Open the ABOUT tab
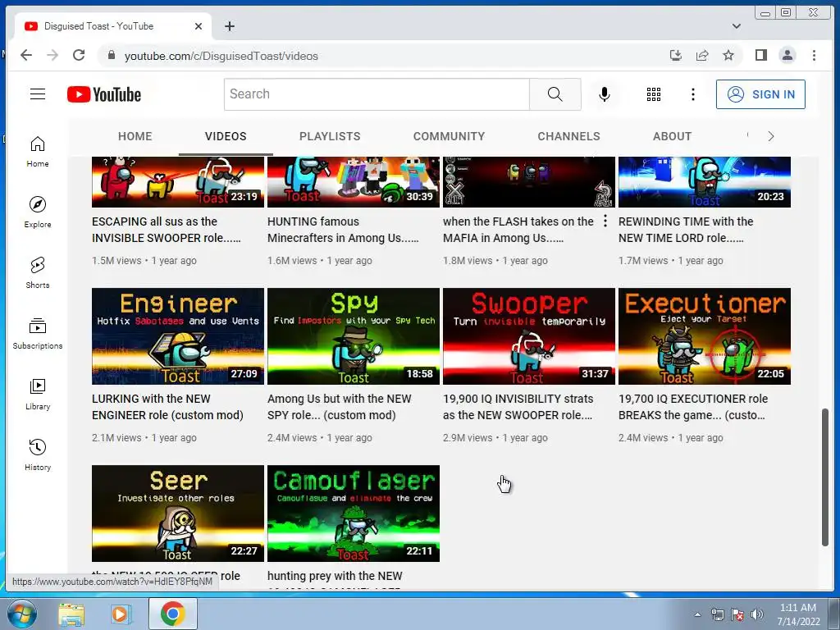 click(673, 136)
